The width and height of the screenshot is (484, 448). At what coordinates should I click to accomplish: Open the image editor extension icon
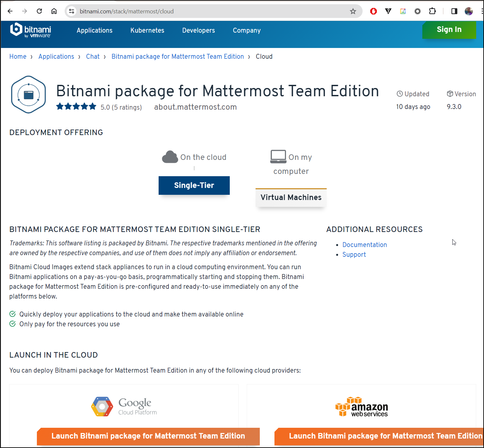[403, 11]
